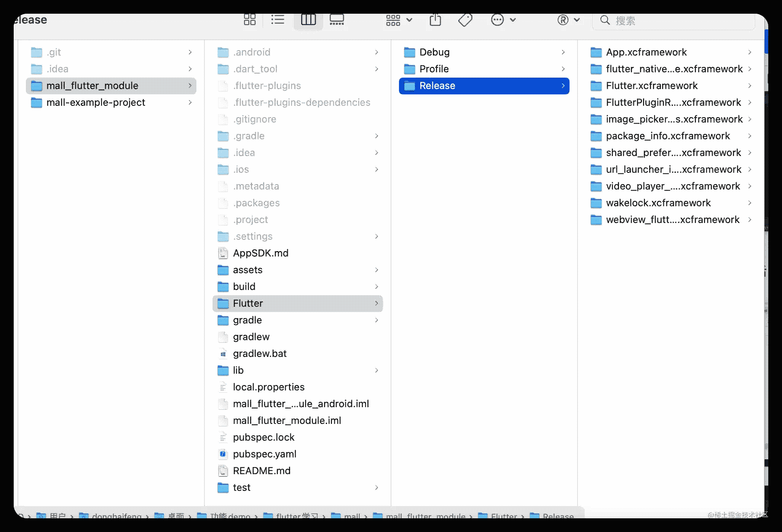
Task: Select the Flutter folder
Action: 298,303
